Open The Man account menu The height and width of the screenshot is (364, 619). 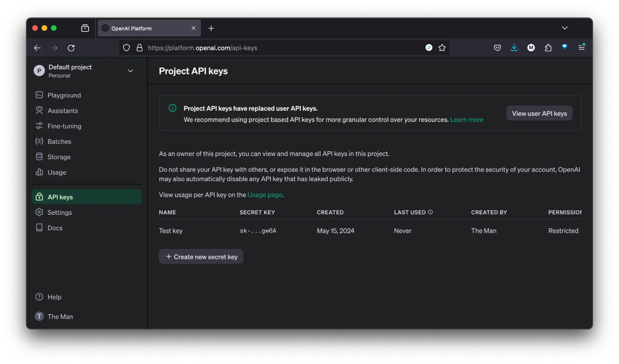pos(54,316)
